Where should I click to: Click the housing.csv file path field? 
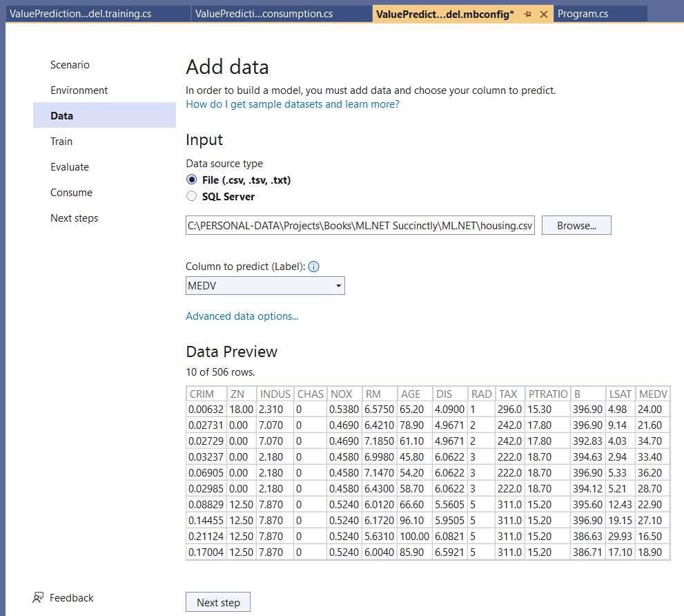[x=359, y=225]
